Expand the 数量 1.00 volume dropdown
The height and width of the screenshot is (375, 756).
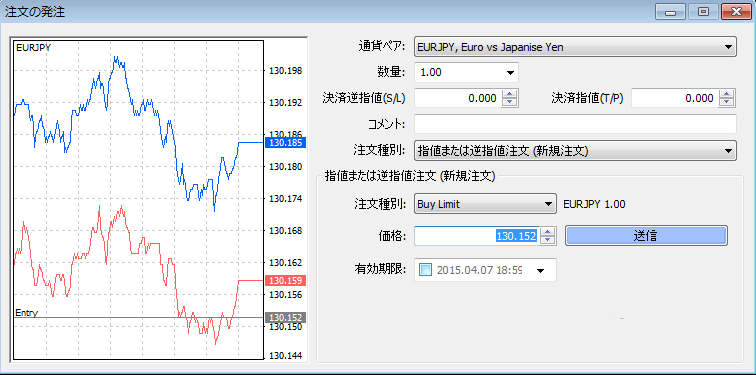pyautogui.click(x=466, y=73)
